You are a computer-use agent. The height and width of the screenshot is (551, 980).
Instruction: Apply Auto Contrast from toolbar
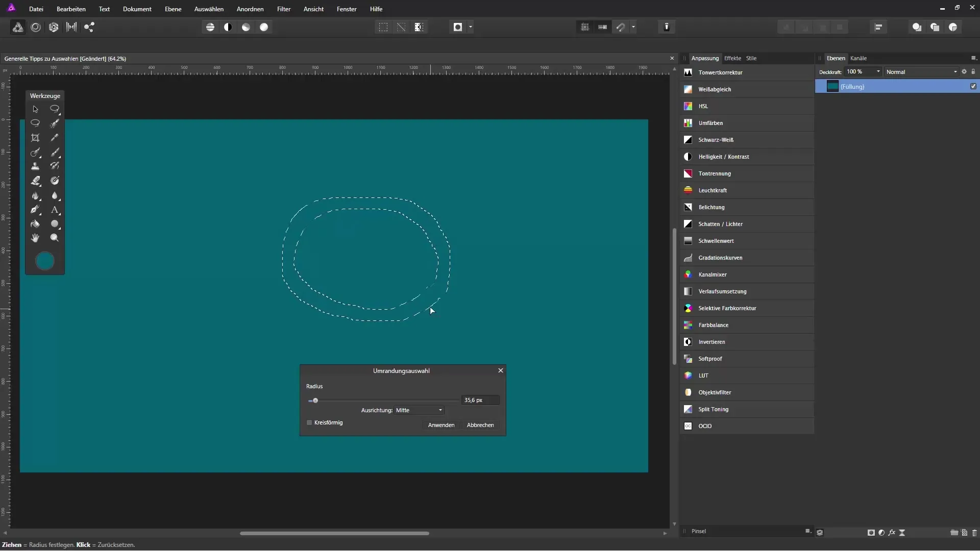coord(228,27)
